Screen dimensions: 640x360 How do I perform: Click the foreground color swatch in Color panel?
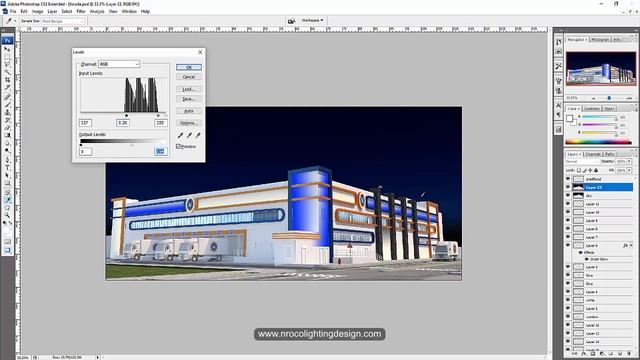(569, 118)
